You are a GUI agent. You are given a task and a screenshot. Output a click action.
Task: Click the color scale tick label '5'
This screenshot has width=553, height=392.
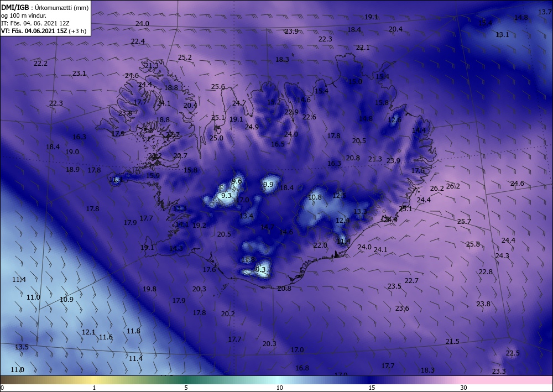tap(186, 388)
